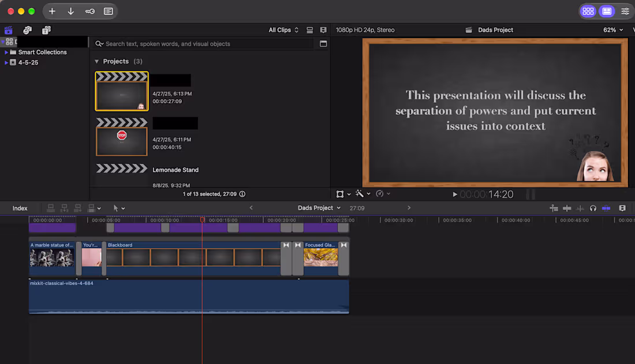This screenshot has height=364, width=635.
Task: Click the append clip edit icon
Action: point(77,208)
